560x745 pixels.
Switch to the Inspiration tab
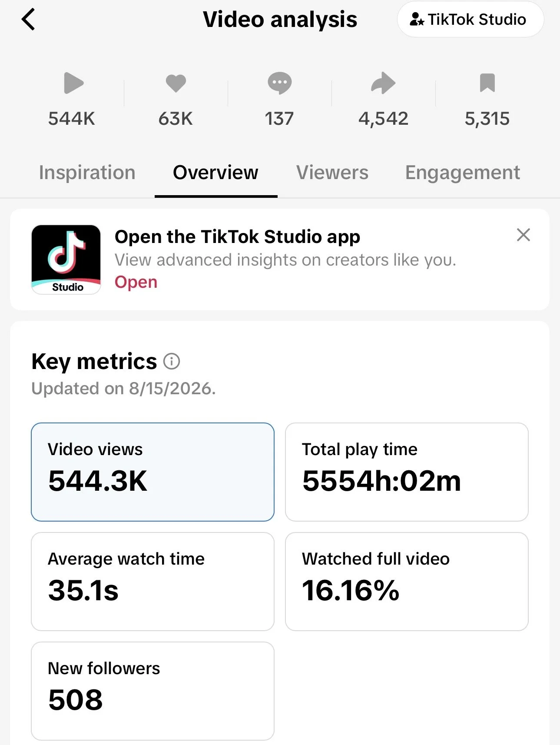[87, 173]
